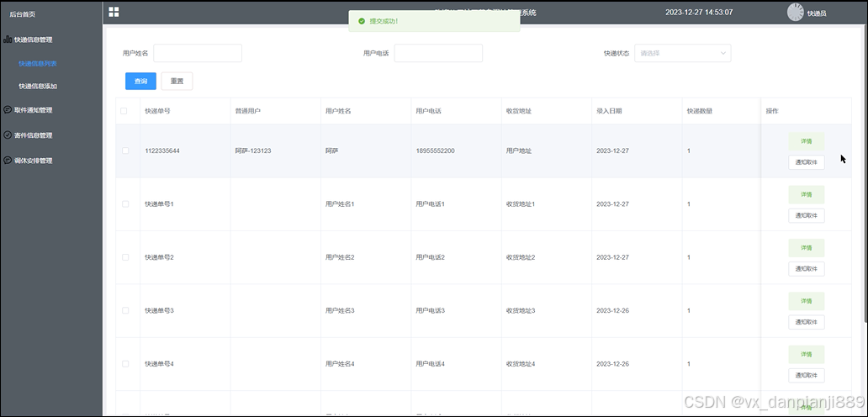This screenshot has width=868, height=417.
Task: Click the 收货地址 column header
Action: 519,111
